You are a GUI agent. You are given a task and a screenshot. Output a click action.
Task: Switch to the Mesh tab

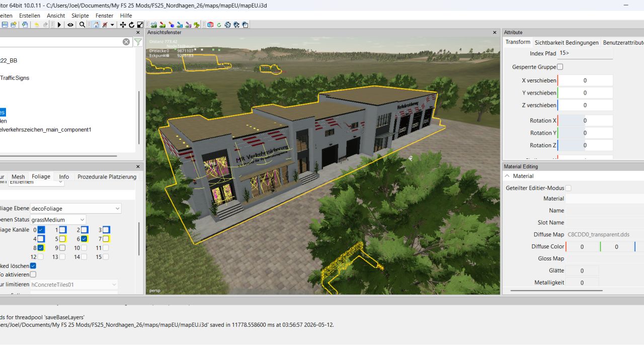coord(18,176)
